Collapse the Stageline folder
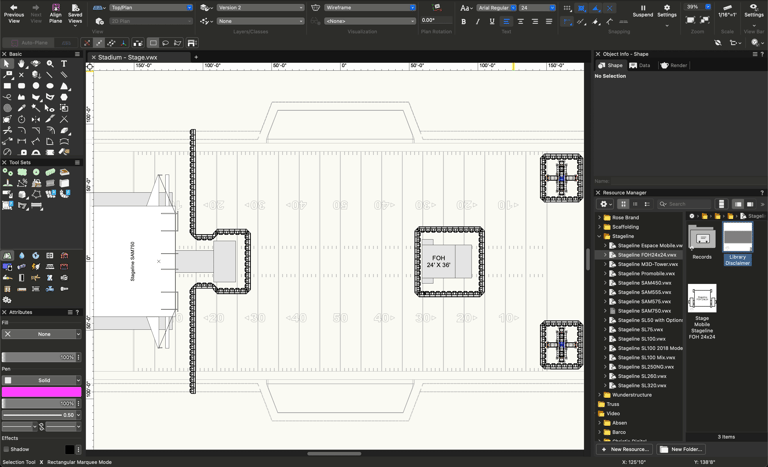The width and height of the screenshot is (768, 467). [600, 236]
